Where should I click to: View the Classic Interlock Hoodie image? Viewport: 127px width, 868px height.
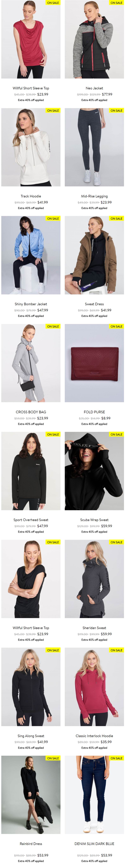click(x=94, y=687)
